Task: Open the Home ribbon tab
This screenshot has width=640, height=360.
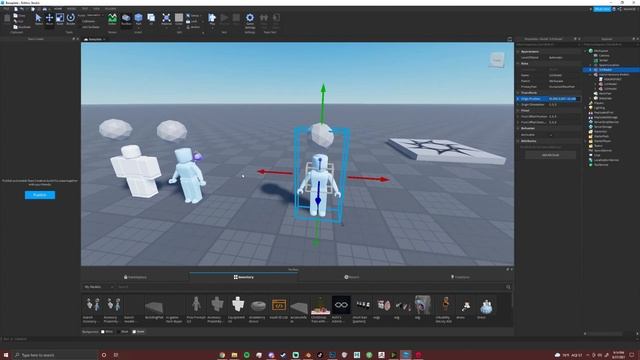Action: (58, 9)
